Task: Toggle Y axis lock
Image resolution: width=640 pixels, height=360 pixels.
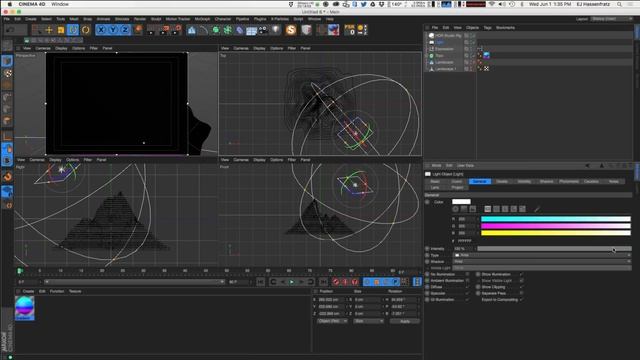Action: click(113, 30)
